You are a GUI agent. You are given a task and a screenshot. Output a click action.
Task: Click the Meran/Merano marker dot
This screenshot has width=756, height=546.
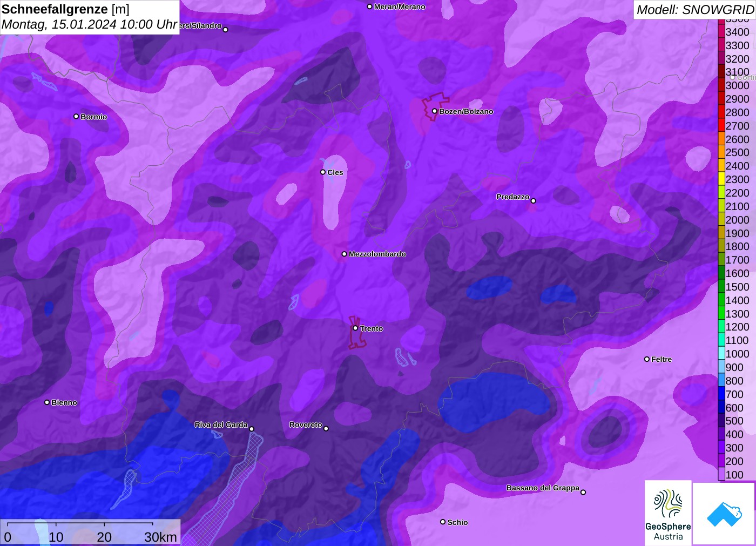(x=370, y=7)
